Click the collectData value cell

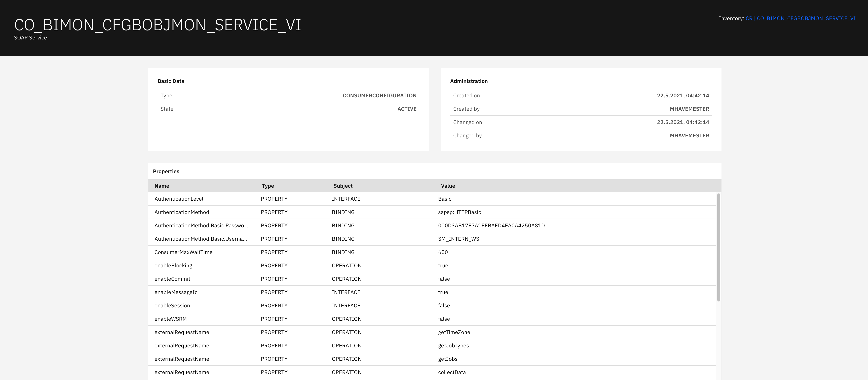click(x=452, y=372)
